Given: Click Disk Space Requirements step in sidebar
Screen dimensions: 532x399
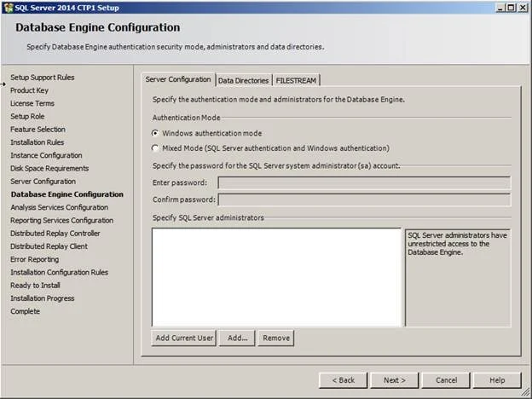Looking at the screenshot, I should [49, 168].
